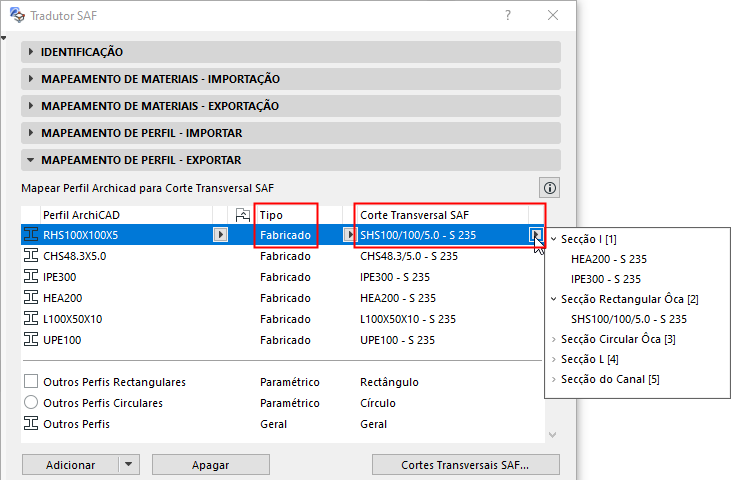Image resolution: width=731 pixels, height=480 pixels.
Task: Click UPE100 - S 235 cross-section cell
Action: pyautogui.click(x=397, y=340)
